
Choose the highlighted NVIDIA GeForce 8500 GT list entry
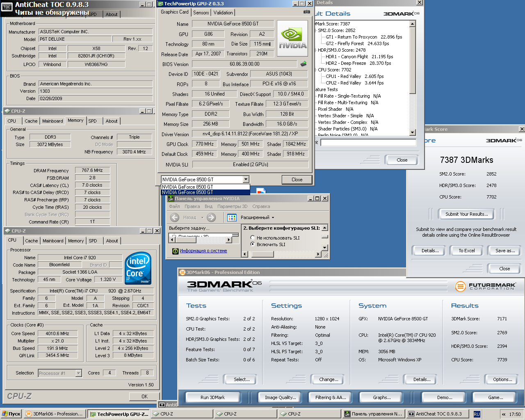point(205,192)
